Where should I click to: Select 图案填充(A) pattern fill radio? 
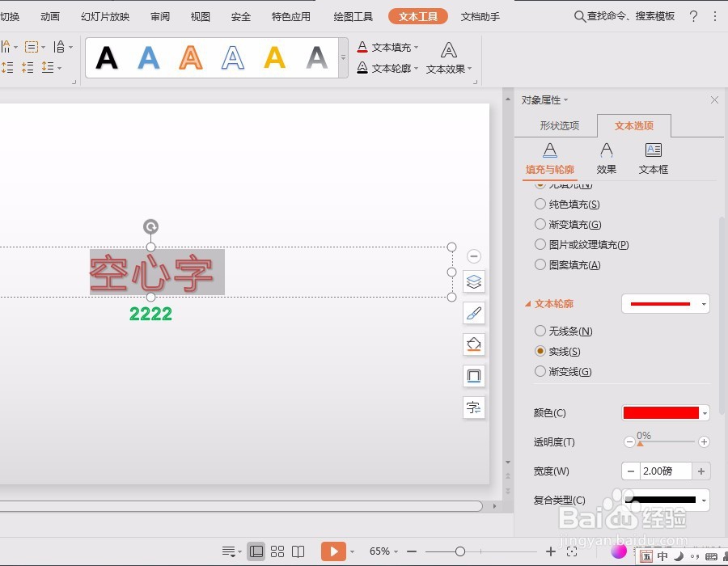[540, 264]
